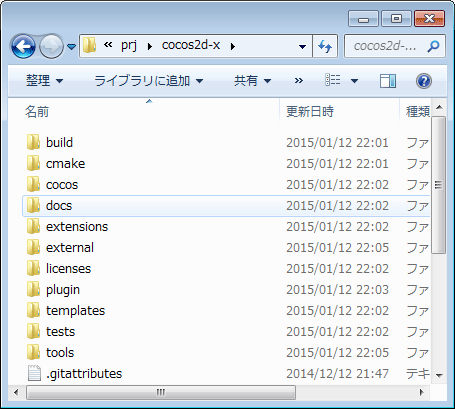Show hidden toolbar commands with » chevron

[299, 81]
